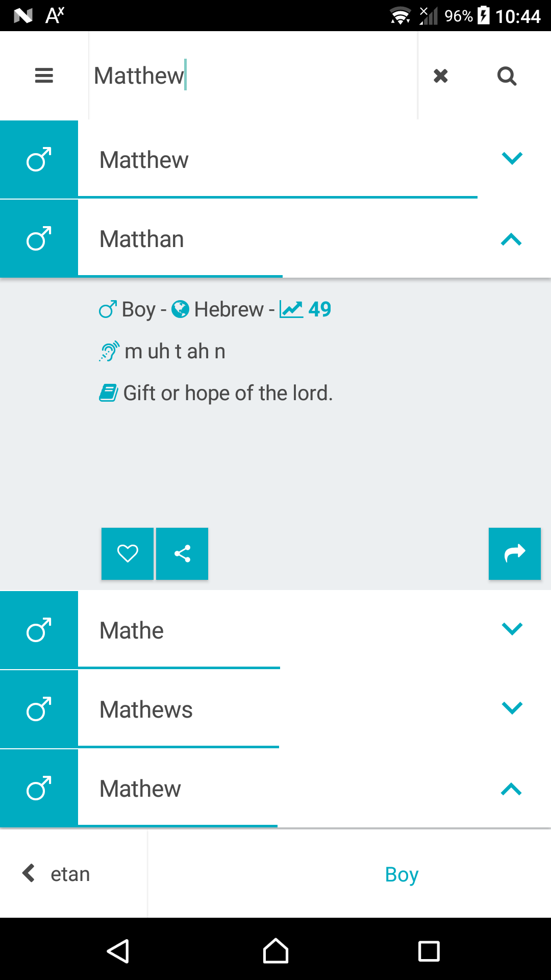Tap the forward arrow button for Matthan
This screenshot has width=551, height=980.
pos(514,553)
